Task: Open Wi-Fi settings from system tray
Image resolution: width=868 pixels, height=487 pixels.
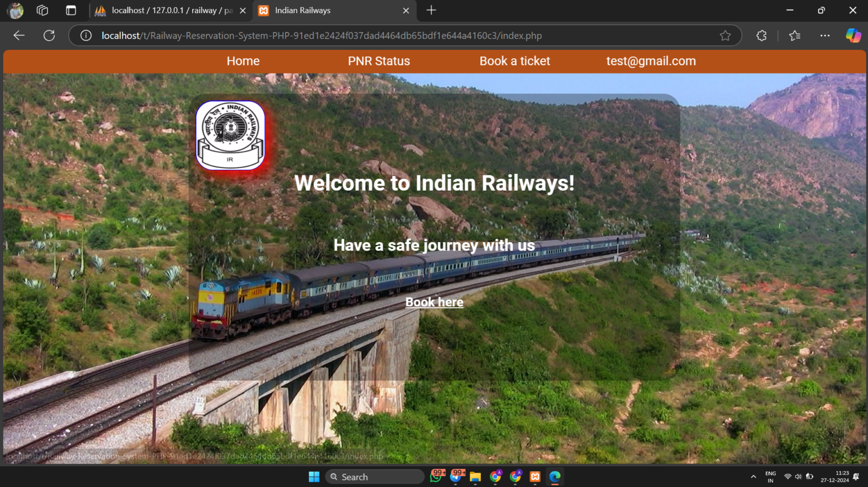Action: pos(788,476)
